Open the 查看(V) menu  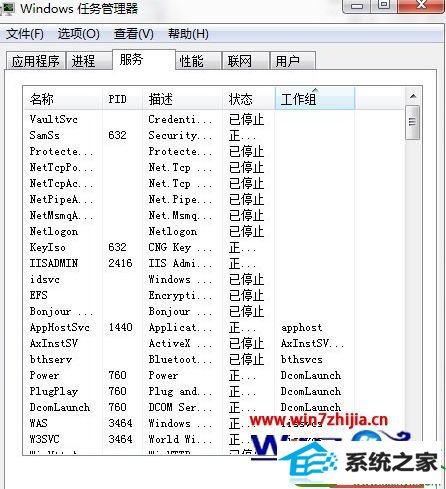(x=134, y=34)
